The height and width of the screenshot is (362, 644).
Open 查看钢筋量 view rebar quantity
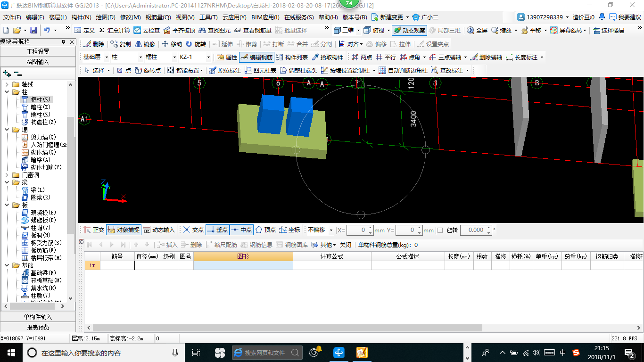coord(252,30)
